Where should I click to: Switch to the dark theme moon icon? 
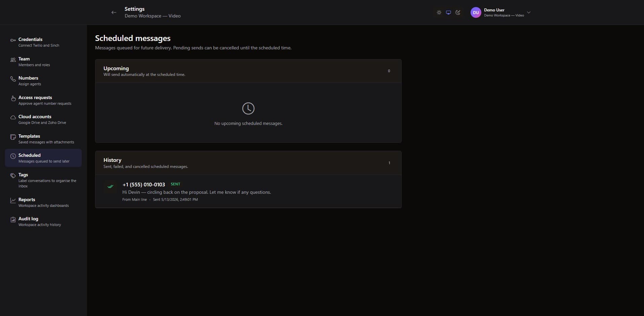coord(458,12)
